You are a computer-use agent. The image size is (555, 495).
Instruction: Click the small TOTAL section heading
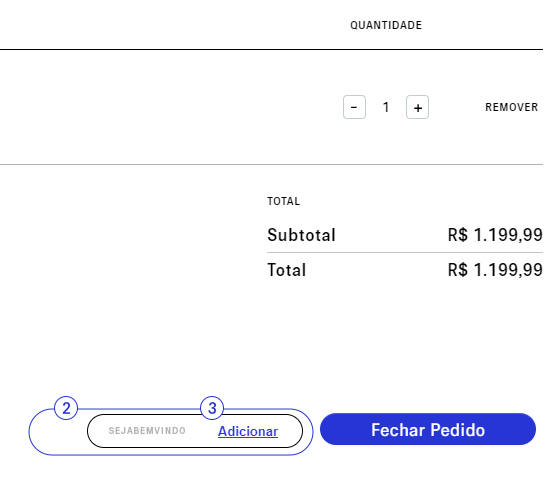click(x=284, y=201)
